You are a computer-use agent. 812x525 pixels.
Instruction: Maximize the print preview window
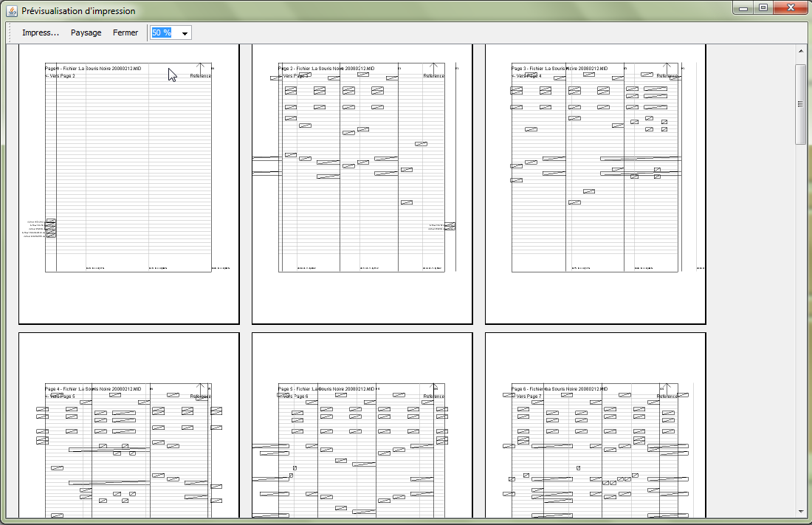click(763, 8)
